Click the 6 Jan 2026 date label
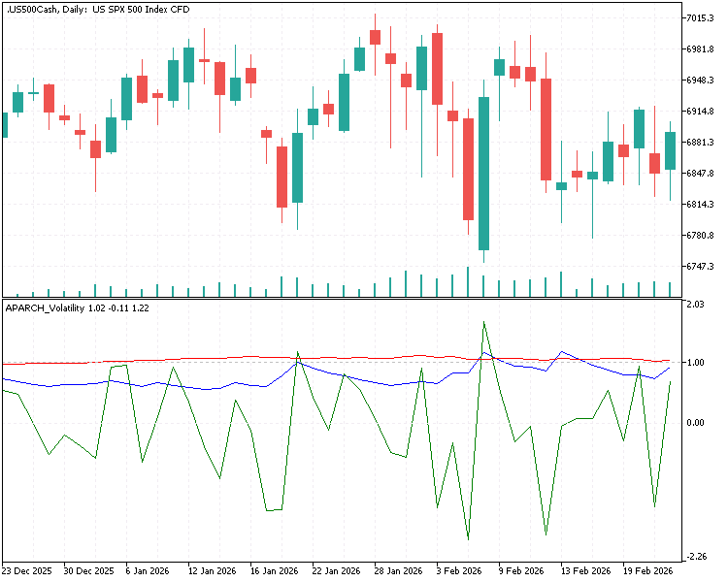This screenshot has width=728, height=582. coord(148,571)
